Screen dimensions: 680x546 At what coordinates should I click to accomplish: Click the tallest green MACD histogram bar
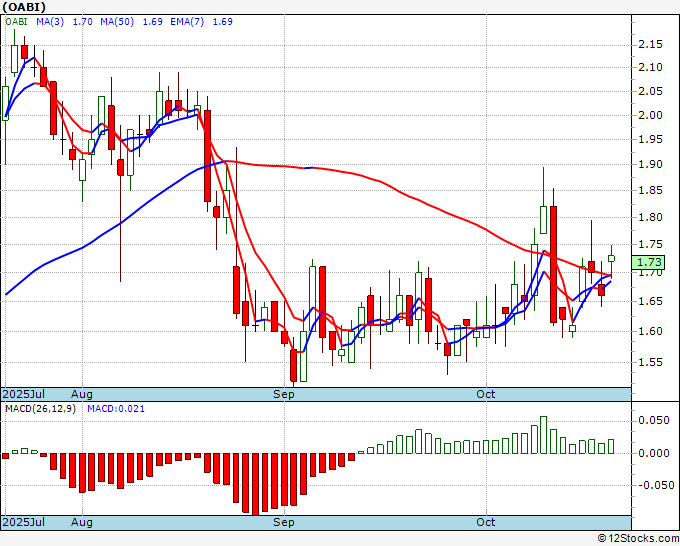(x=543, y=435)
